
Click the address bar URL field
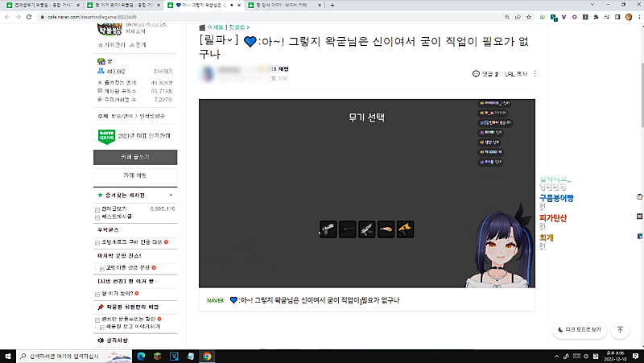click(x=271, y=17)
